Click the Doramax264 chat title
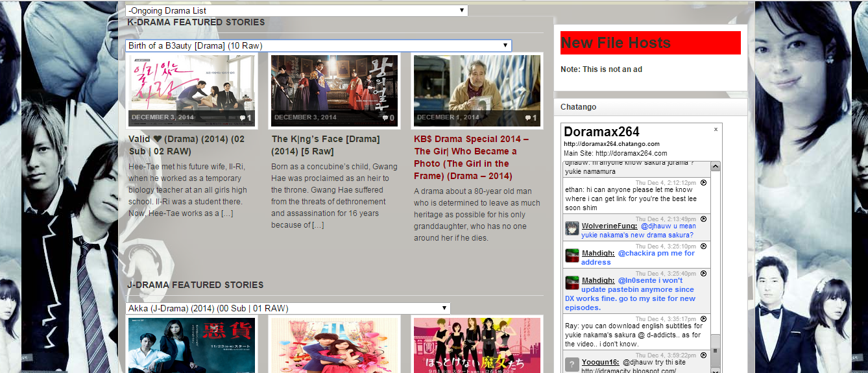 click(601, 132)
